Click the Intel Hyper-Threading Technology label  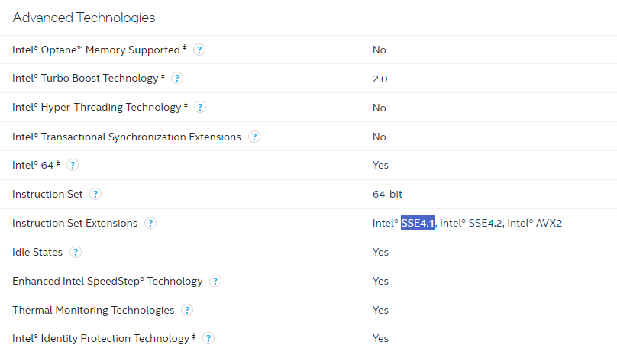click(x=96, y=108)
